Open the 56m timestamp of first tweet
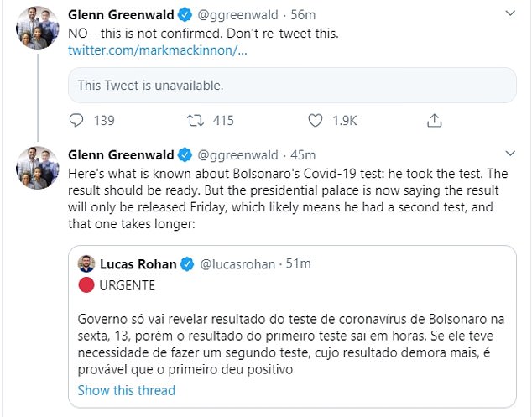Screen dimensions: 532x417 [304, 14]
